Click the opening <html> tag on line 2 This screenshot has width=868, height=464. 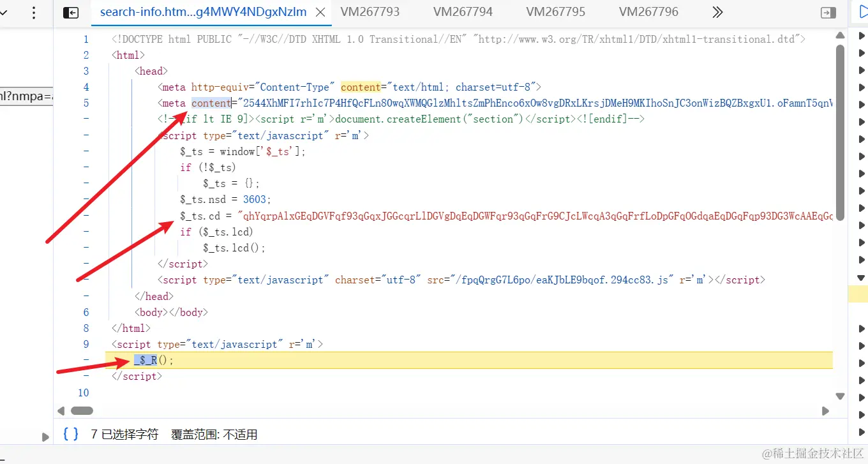(128, 56)
